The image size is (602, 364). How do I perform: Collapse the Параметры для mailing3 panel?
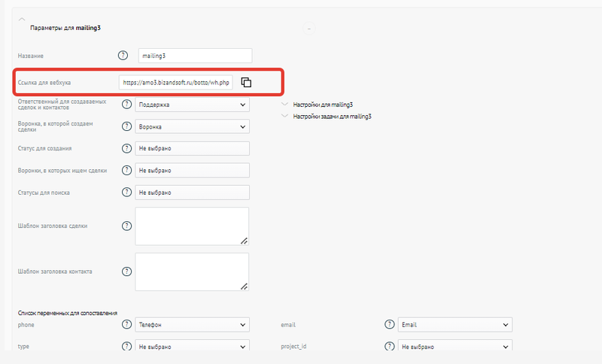[x=22, y=18]
